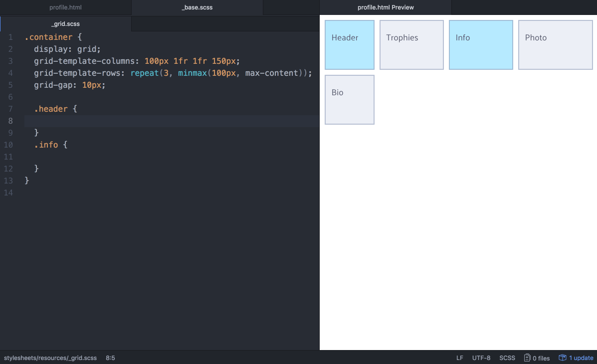Click line number 3 in the gutter

coord(10,61)
